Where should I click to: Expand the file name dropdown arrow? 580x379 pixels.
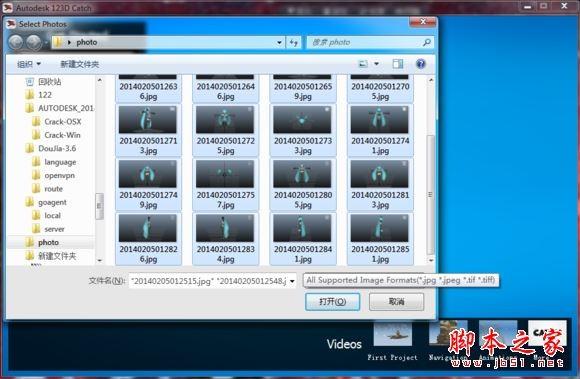[x=292, y=281]
